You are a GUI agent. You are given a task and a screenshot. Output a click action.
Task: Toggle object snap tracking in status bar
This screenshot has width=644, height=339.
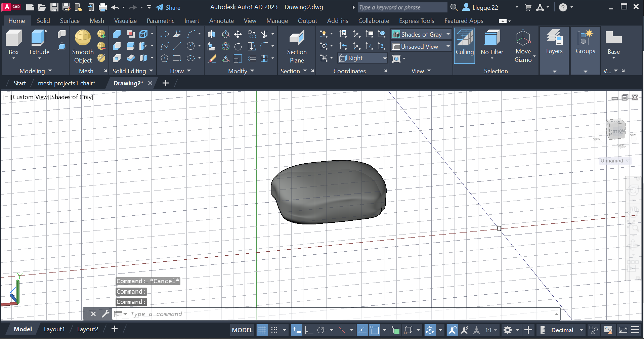tap(362, 330)
